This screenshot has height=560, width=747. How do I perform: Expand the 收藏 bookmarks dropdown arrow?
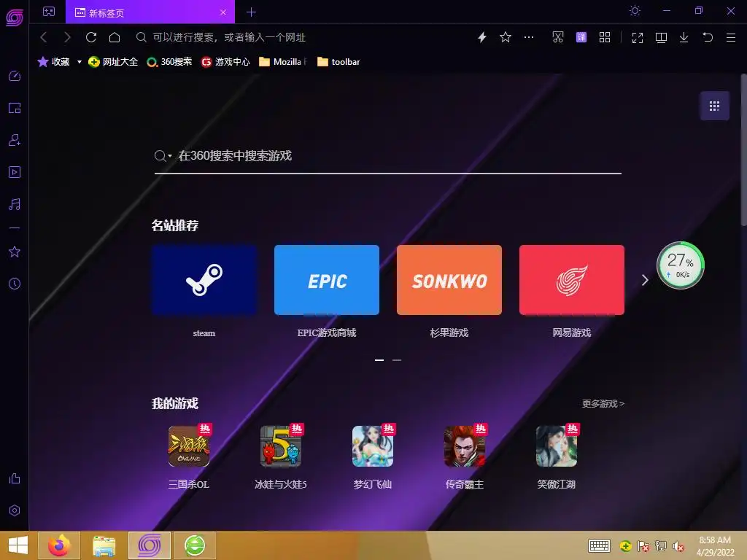click(79, 62)
